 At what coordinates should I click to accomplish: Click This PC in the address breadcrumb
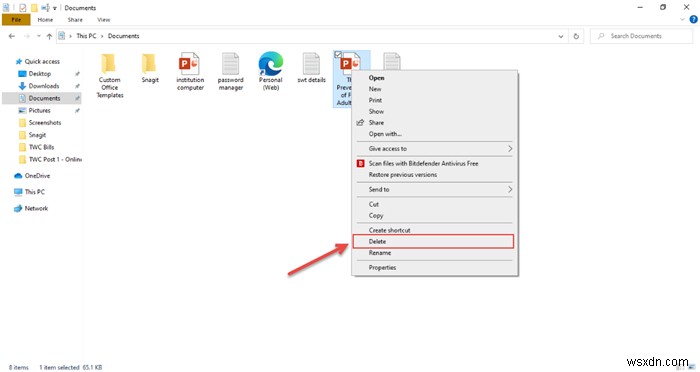[86, 36]
